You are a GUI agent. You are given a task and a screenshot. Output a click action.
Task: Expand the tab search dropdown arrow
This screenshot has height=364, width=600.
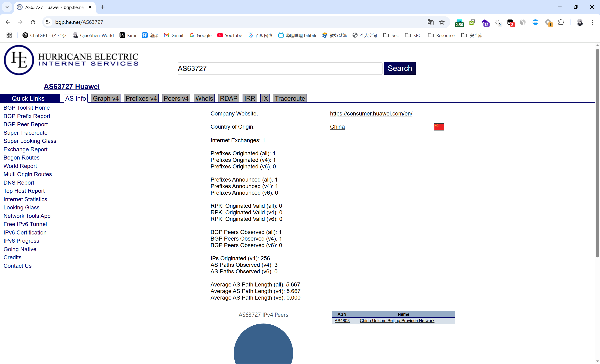click(7, 7)
